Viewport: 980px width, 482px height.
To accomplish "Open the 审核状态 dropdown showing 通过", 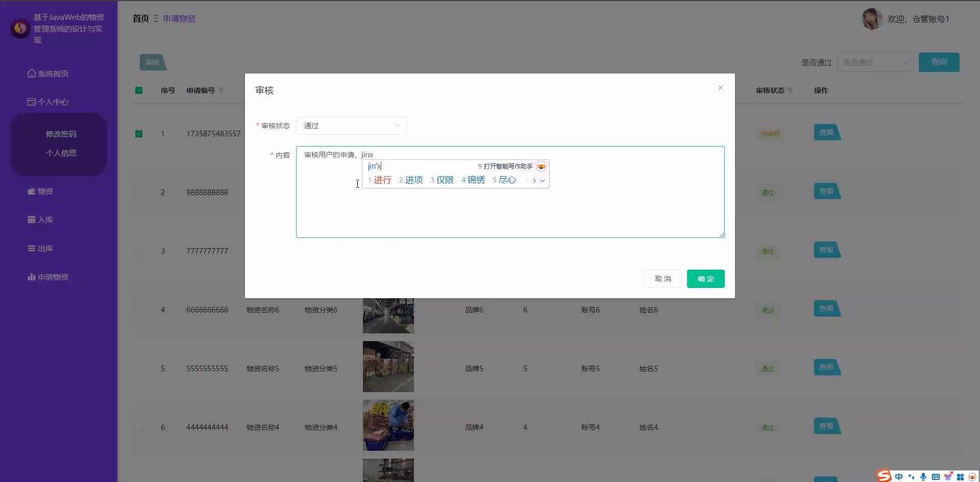I will (351, 126).
